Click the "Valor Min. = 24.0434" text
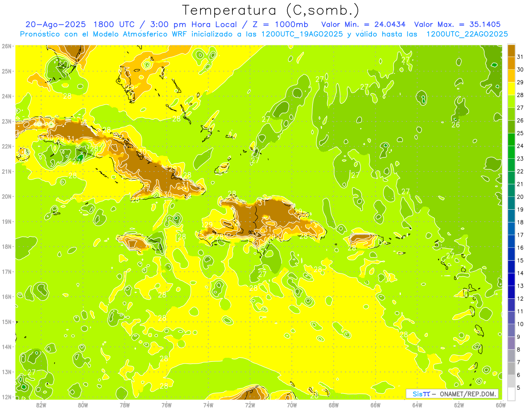Screen dimensions: 532x411 (363, 24)
